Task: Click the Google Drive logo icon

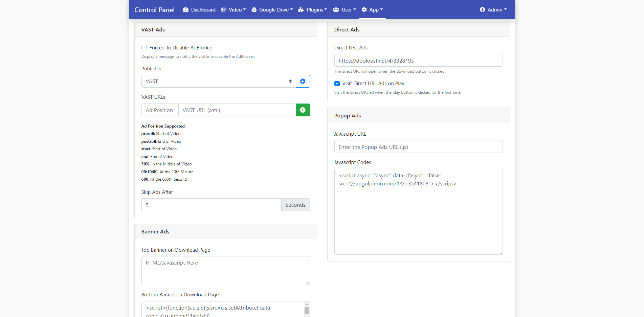Action: [254, 10]
